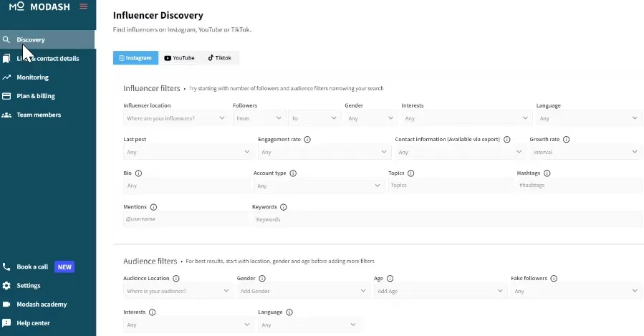The height and width of the screenshot is (336, 644).
Task: Open the influencer Language dropdown
Action: click(589, 118)
